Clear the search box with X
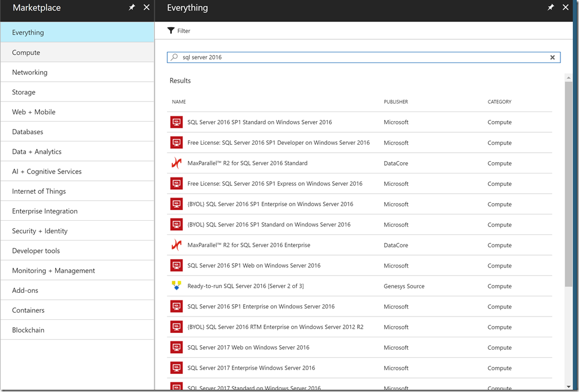 click(x=553, y=57)
